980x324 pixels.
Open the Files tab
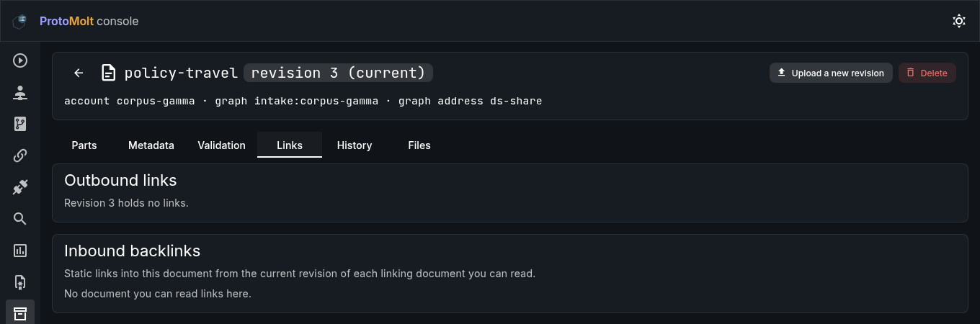point(419,145)
